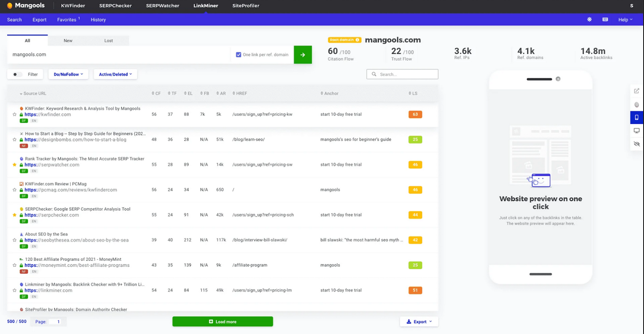Select the All backlinks tab
The height and width of the screenshot is (334, 644).
point(27,41)
